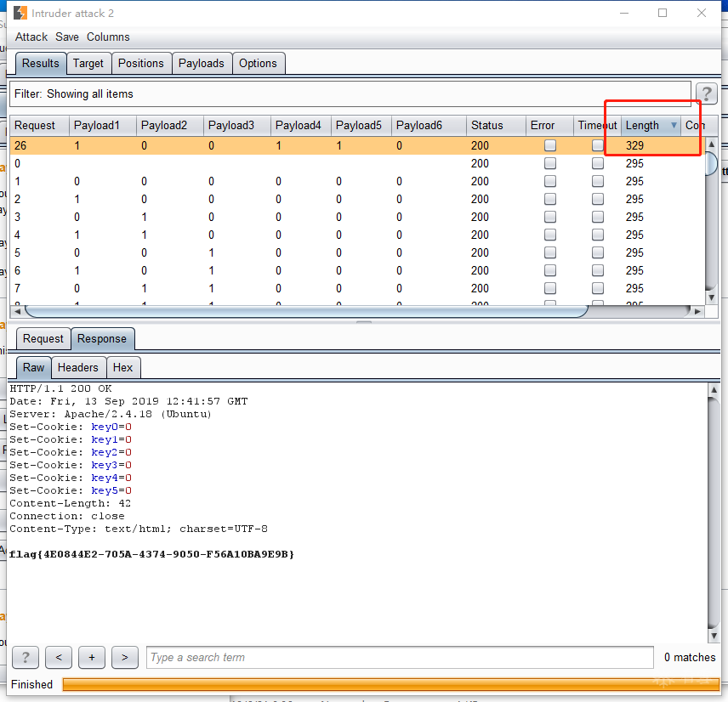Click response pane scroll down arrow

[714, 636]
